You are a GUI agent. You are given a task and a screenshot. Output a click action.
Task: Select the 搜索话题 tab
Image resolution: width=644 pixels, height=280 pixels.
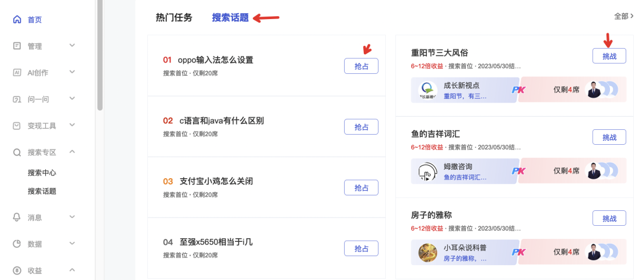pos(230,17)
